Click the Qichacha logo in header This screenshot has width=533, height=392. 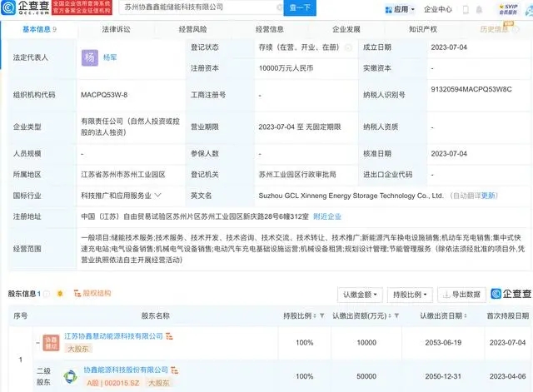pos(26,7)
